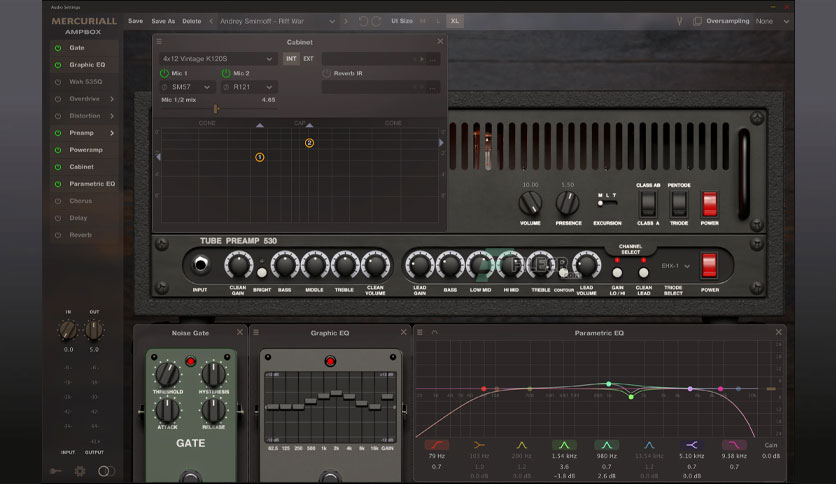Open the Cabinet item in the sidebar
836x484 pixels.
(82, 167)
